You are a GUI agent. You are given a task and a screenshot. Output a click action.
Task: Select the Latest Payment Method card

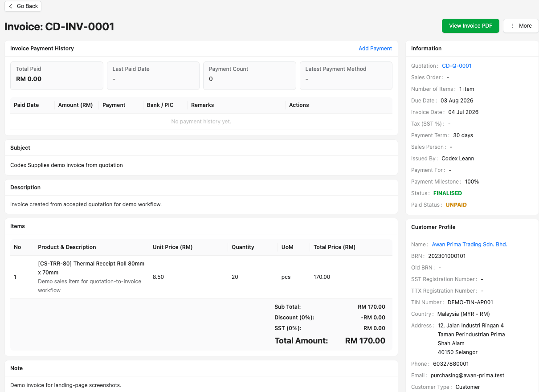point(346,76)
